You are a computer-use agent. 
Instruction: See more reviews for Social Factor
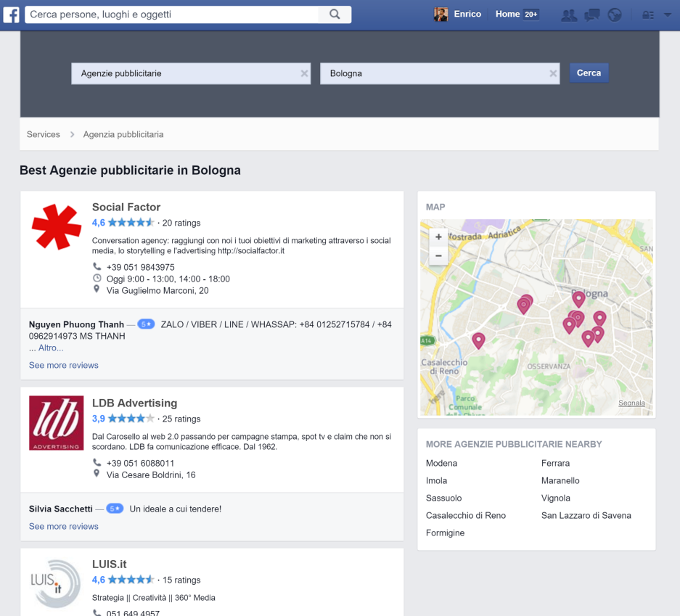coord(64,365)
